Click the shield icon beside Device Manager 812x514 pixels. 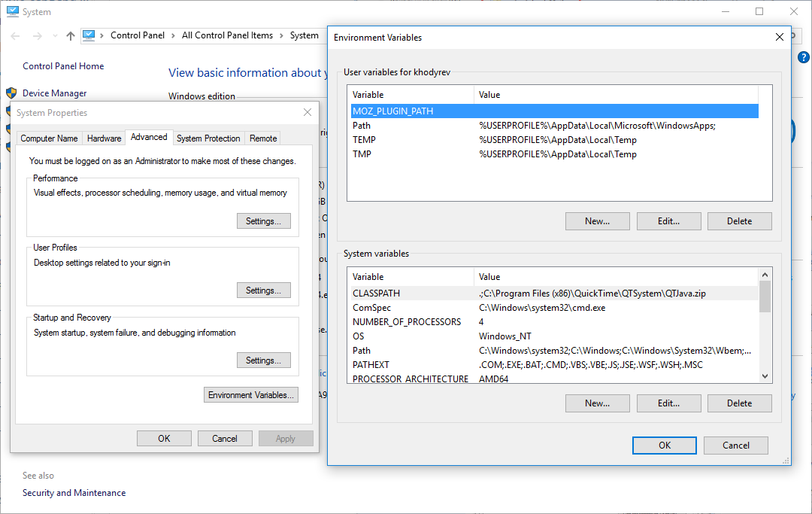tap(11, 93)
